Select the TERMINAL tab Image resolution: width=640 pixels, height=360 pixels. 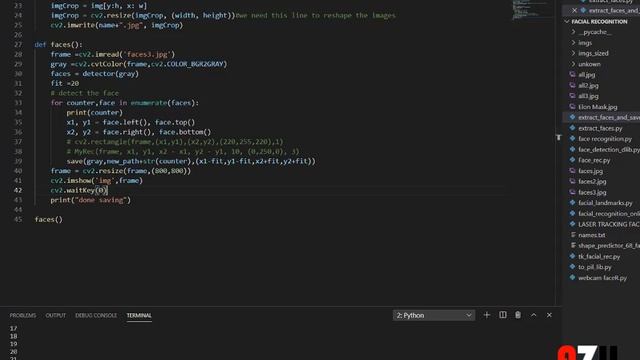[x=139, y=316]
